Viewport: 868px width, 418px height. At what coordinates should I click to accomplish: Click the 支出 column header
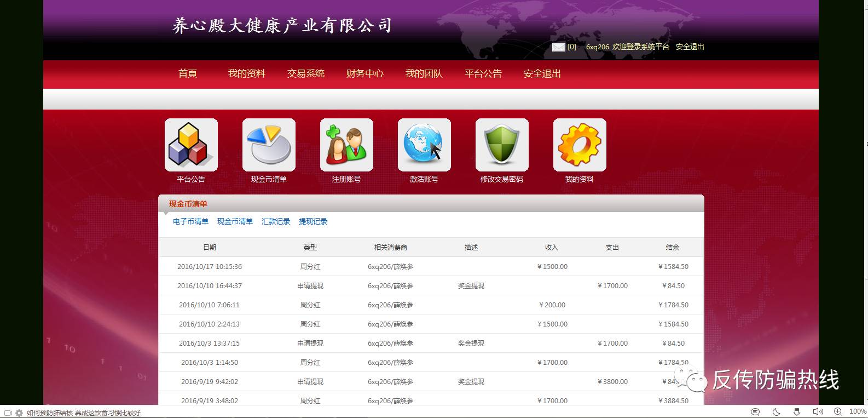(x=612, y=248)
